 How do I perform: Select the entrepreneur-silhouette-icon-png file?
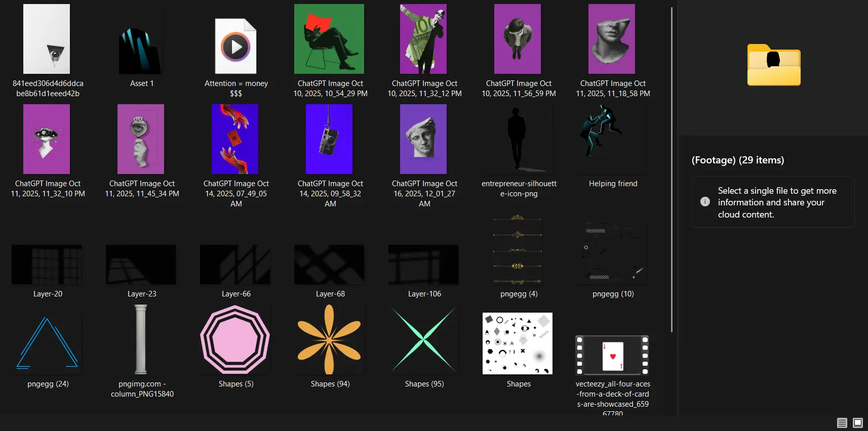[518, 139]
